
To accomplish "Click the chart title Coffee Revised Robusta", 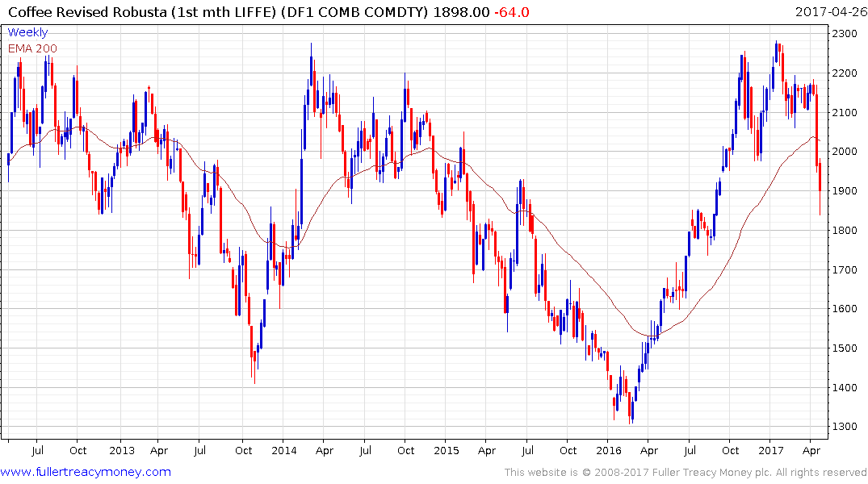I will click(87, 12).
